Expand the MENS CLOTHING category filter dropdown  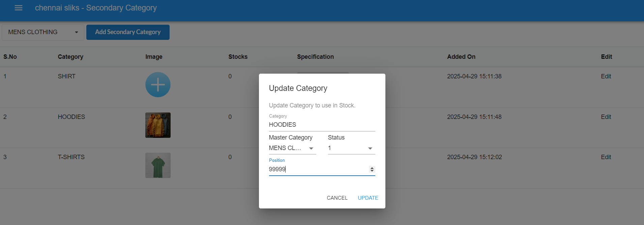43,32
